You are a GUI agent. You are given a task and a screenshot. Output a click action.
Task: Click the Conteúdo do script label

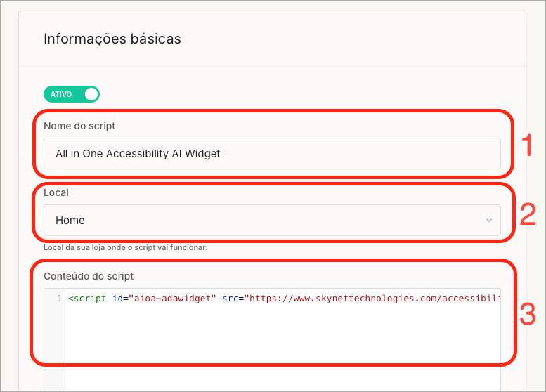pyautogui.click(x=89, y=276)
